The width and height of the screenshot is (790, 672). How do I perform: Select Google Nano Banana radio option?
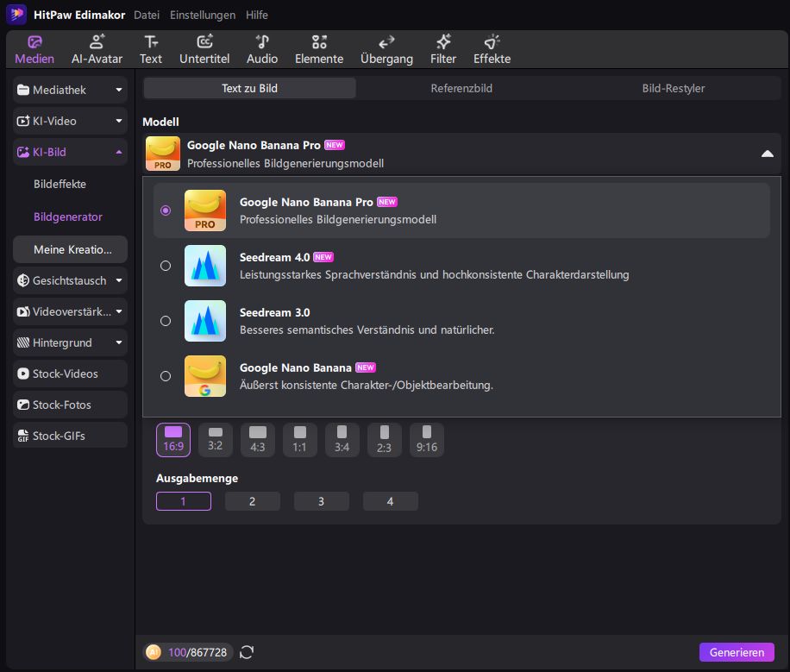166,376
